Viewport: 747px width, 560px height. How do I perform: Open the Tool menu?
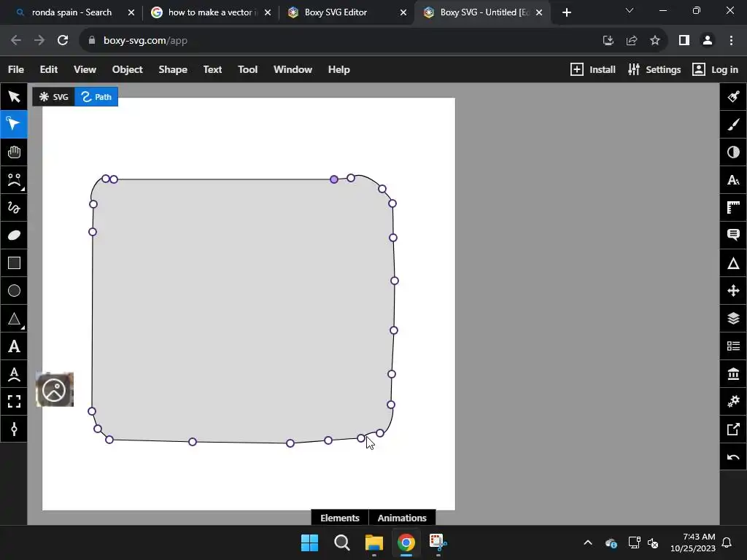(248, 69)
